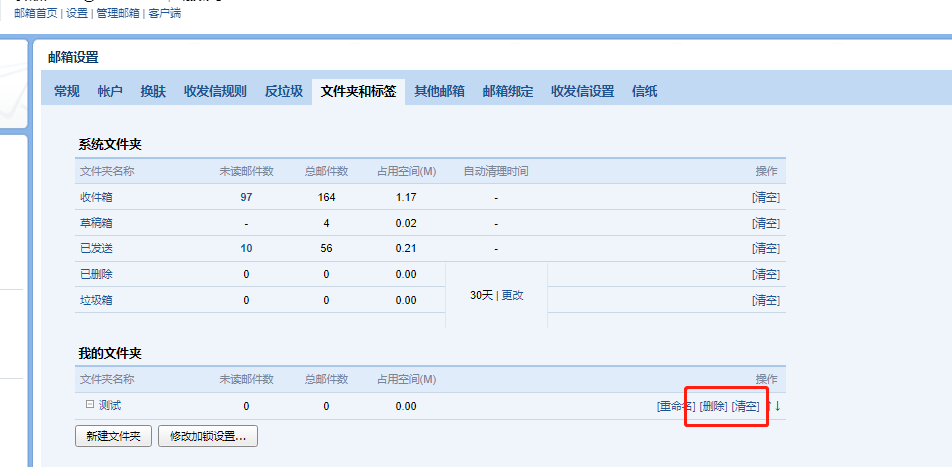Click the 修改加锁设置 button
Image resolution: width=952 pixels, height=467 pixels.
tap(208, 436)
